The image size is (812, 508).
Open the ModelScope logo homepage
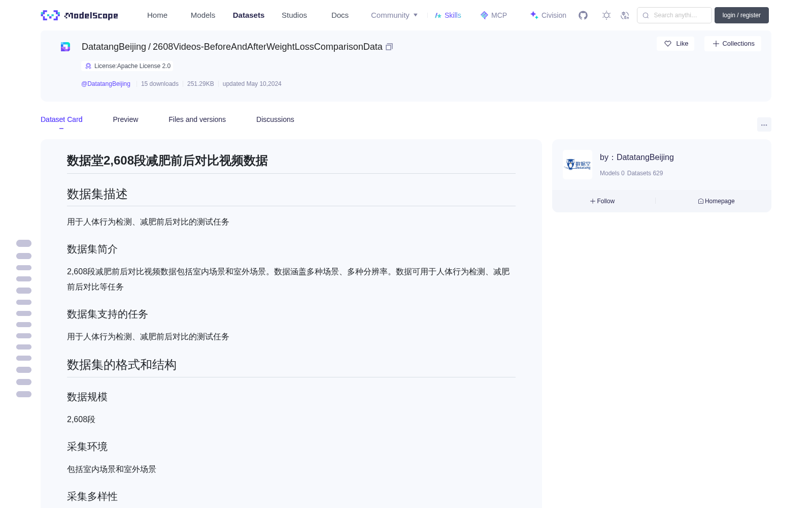[79, 15]
